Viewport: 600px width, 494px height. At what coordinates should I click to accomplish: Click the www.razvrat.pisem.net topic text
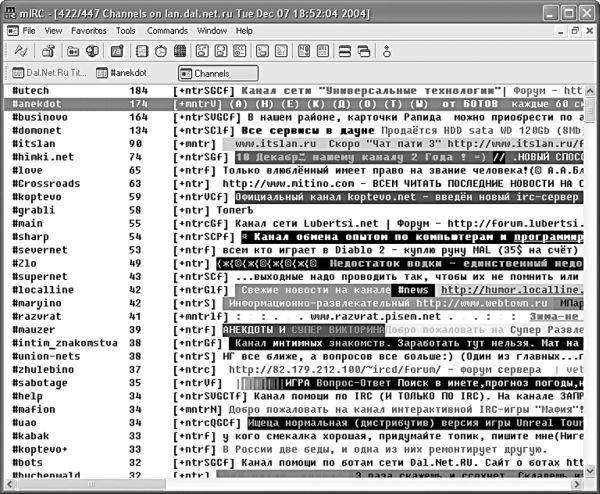click(375, 317)
